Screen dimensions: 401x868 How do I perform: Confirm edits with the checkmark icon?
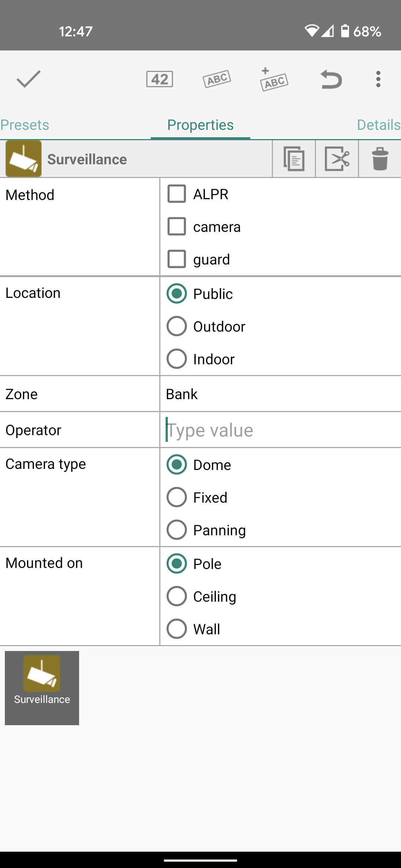[x=28, y=79]
